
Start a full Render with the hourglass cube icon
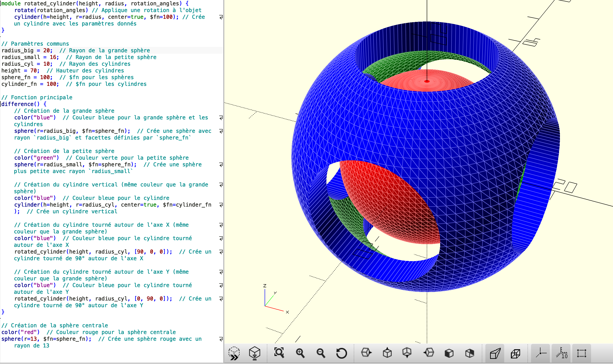(x=254, y=353)
